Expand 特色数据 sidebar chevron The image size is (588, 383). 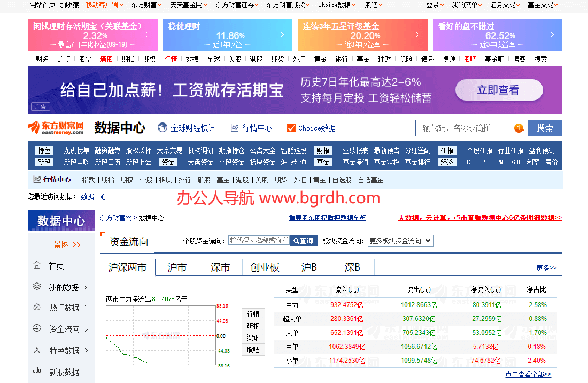(x=86, y=351)
